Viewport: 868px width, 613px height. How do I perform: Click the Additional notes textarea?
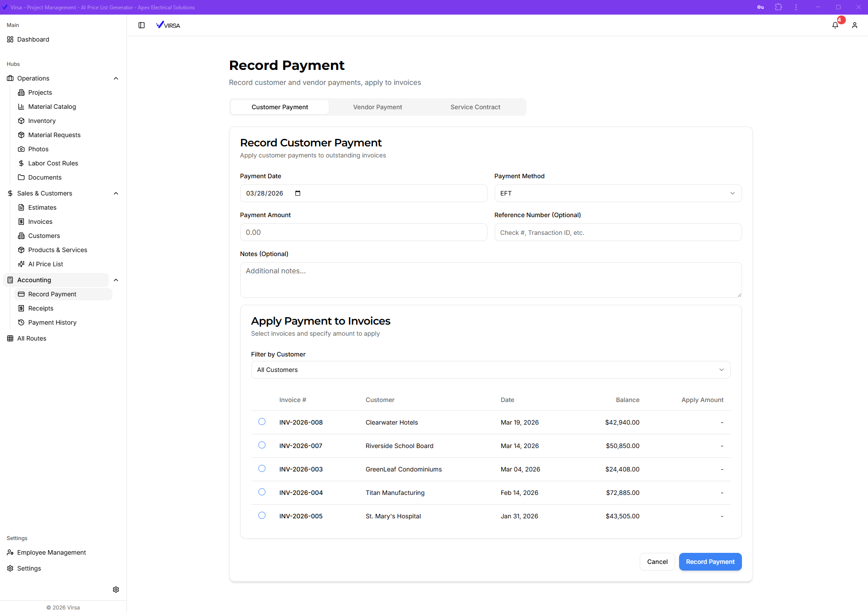pos(491,280)
